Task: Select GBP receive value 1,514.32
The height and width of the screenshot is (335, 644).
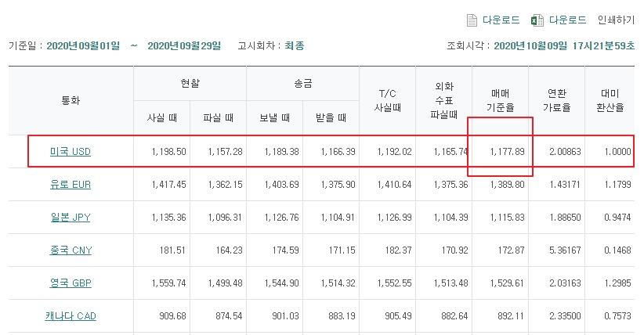Action: (338, 283)
